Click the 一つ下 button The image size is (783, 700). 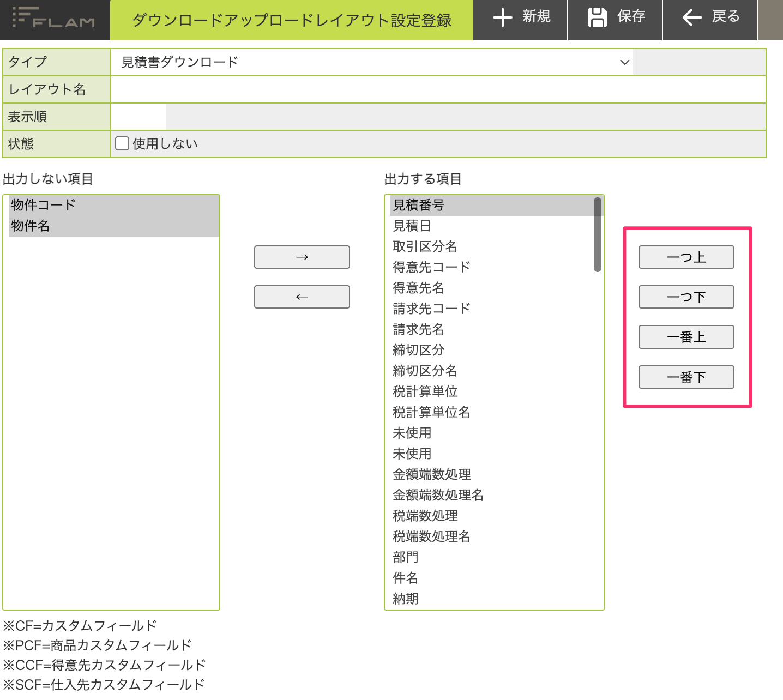[x=686, y=297]
